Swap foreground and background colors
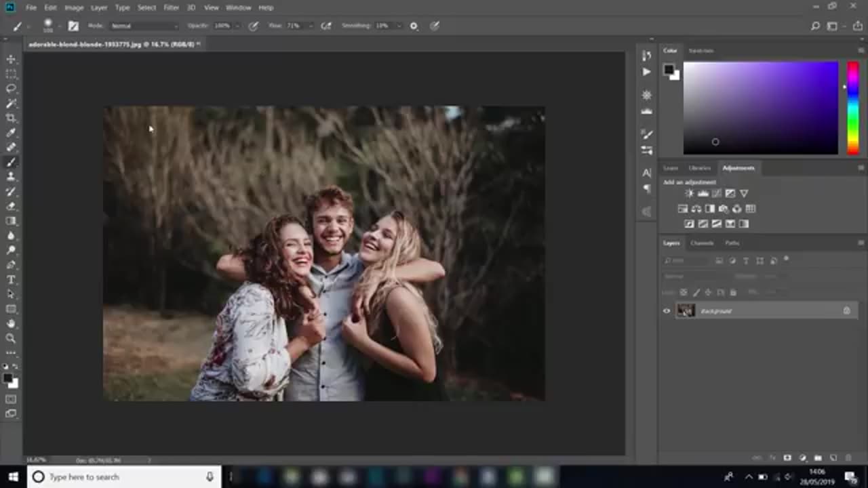Viewport: 868px width, 488px height. (x=16, y=367)
